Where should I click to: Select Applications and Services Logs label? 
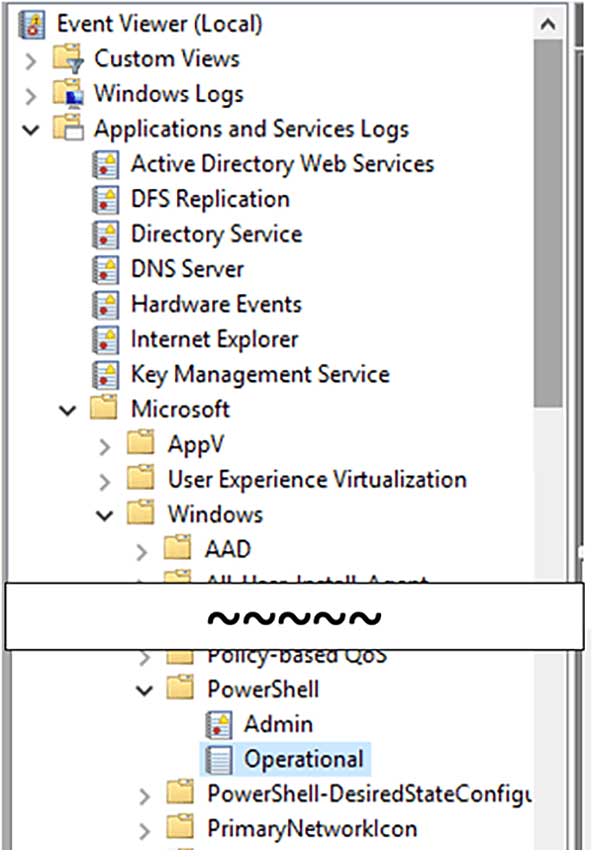coord(251,130)
